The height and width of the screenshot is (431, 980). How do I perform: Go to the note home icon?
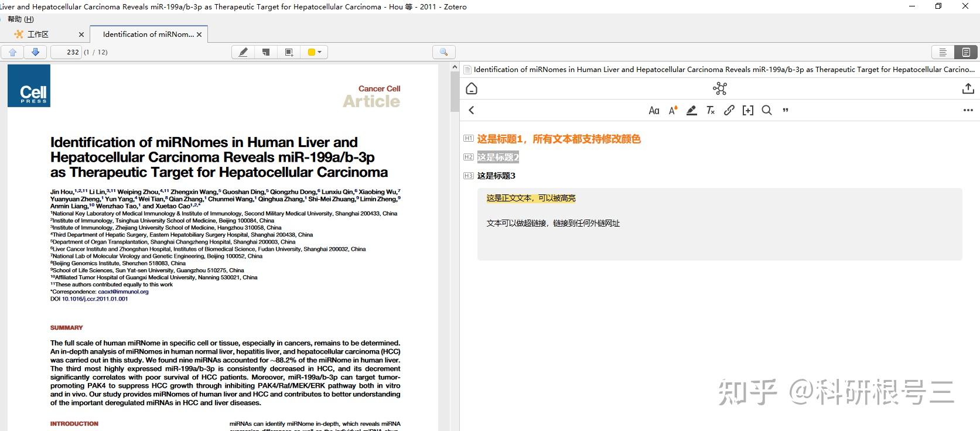pyautogui.click(x=472, y=88)
